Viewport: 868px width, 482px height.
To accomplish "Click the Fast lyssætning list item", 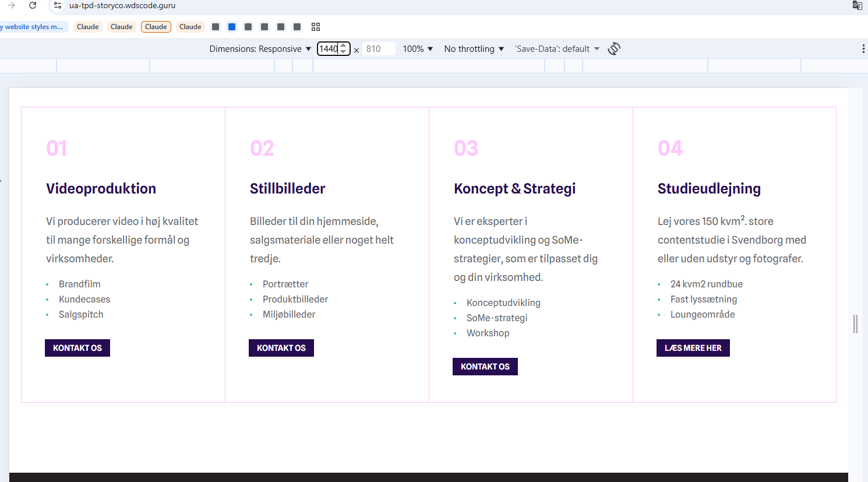I will [704, 299].
